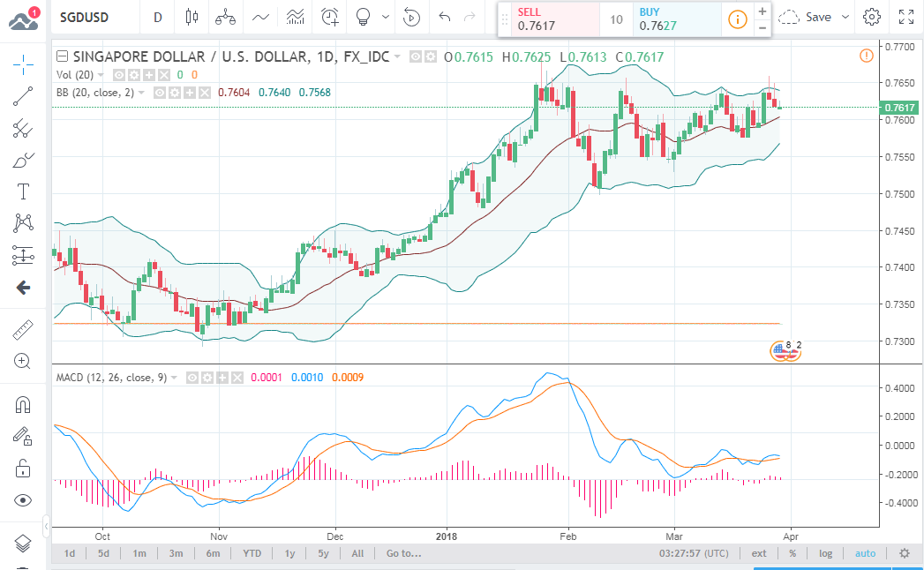924x570 pixels.
Task: Select the ruler measure tool
Action: (x=23, y=330)
